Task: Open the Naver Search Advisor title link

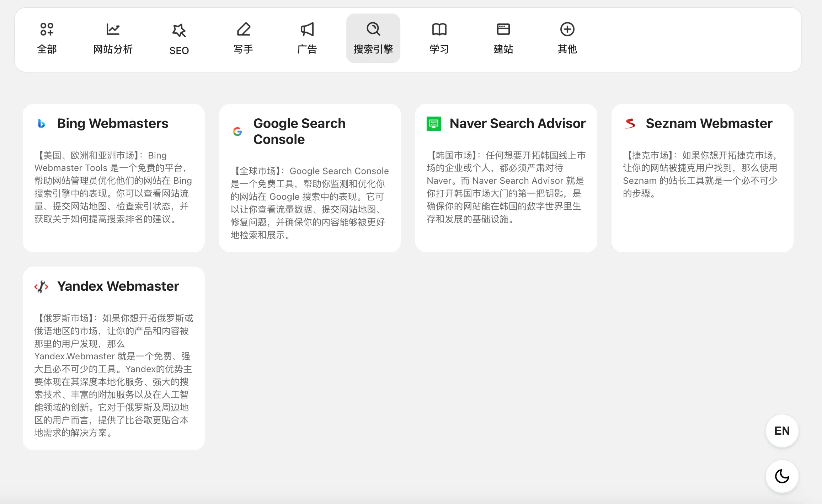Action: (518, 124)
